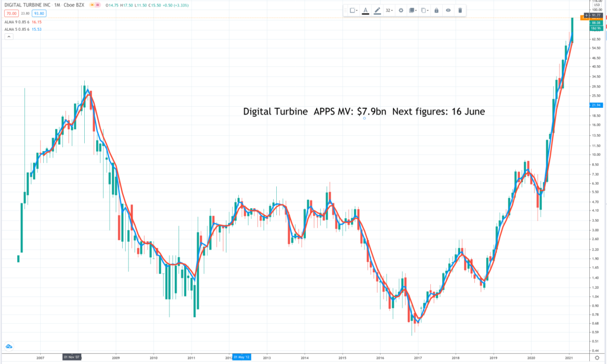Collapse the indicator legend with the chevron
607x364 pixels.
[x=9, y=36]
